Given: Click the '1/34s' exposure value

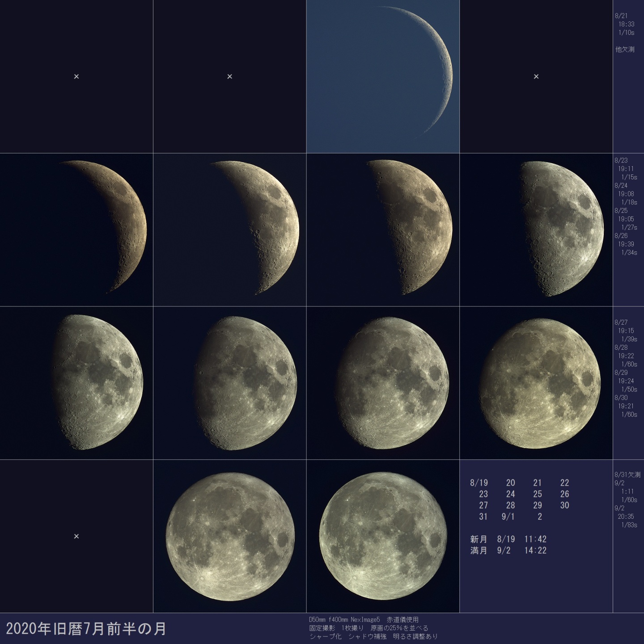Looking at the screenshot, I should click(629, 253).
